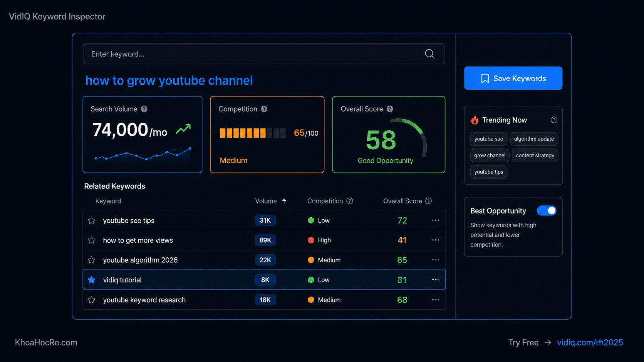Click the orange competition progress bar

click(253, 133)
